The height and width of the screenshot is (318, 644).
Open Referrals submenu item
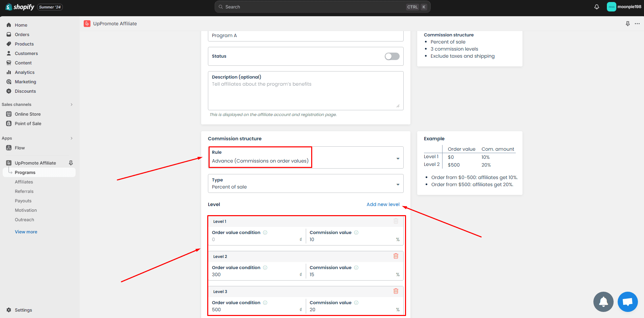point(24,191)
